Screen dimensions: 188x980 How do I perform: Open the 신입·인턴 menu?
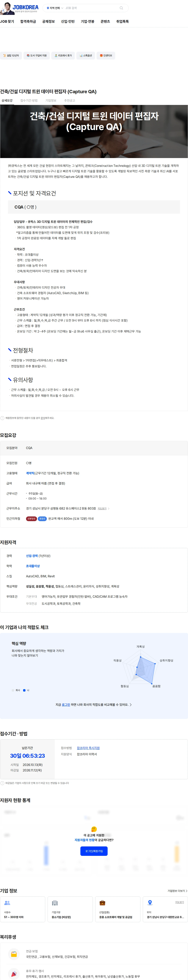68,22
